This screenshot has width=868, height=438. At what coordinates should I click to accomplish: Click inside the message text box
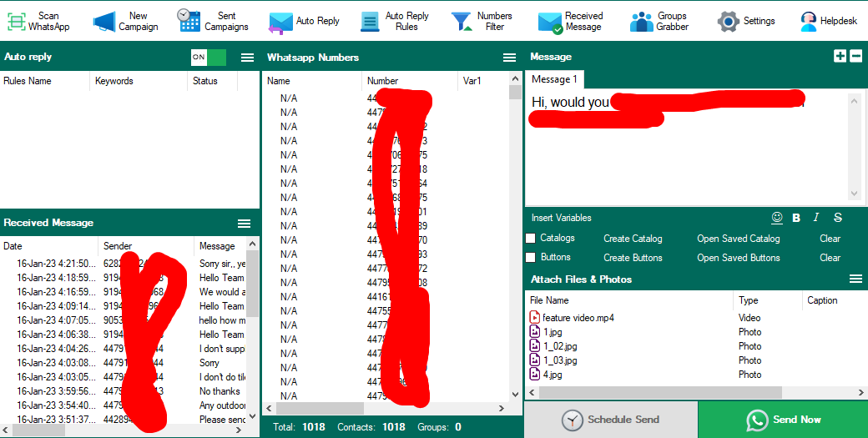point(686,147)
